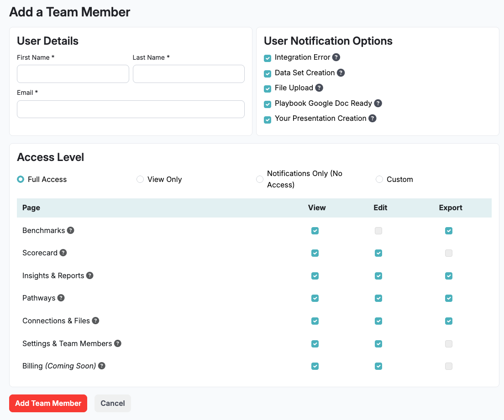Toggle Benchmarks View permission checkbox
Screen dimensions: 504x420
pyautogui.click(x=315, y=231)
